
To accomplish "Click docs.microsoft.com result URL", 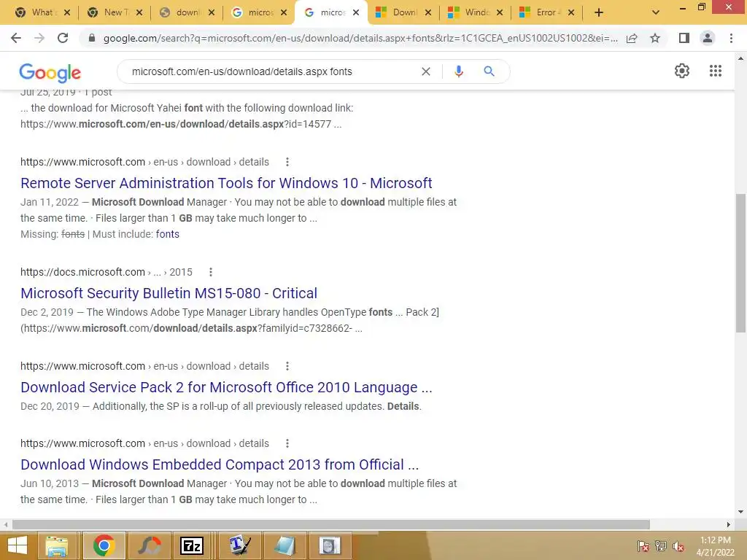I will pyautogui.click(x=107, y=272).
